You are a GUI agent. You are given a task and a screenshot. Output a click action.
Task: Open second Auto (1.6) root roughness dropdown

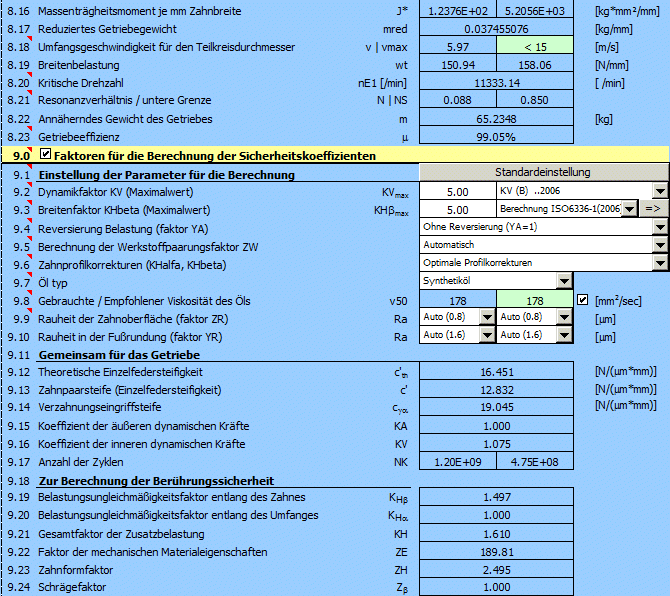point(564,335)
